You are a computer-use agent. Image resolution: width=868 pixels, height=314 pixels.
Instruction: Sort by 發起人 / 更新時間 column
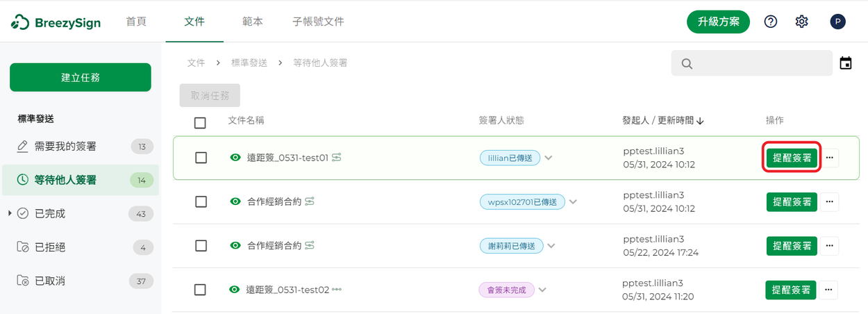[663, 120]
